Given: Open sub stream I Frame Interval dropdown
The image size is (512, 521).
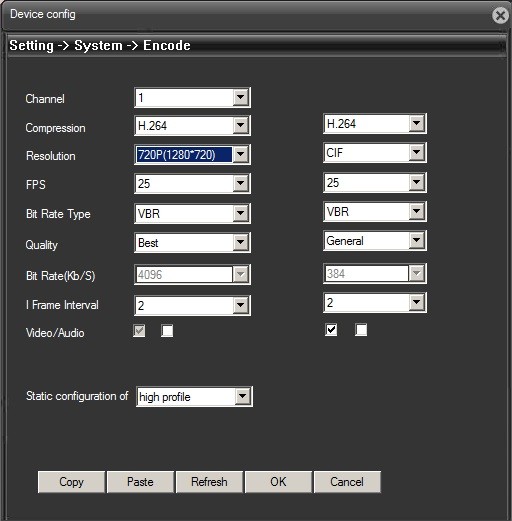Looking at the screenshot, I should click(x=375, y=303).
